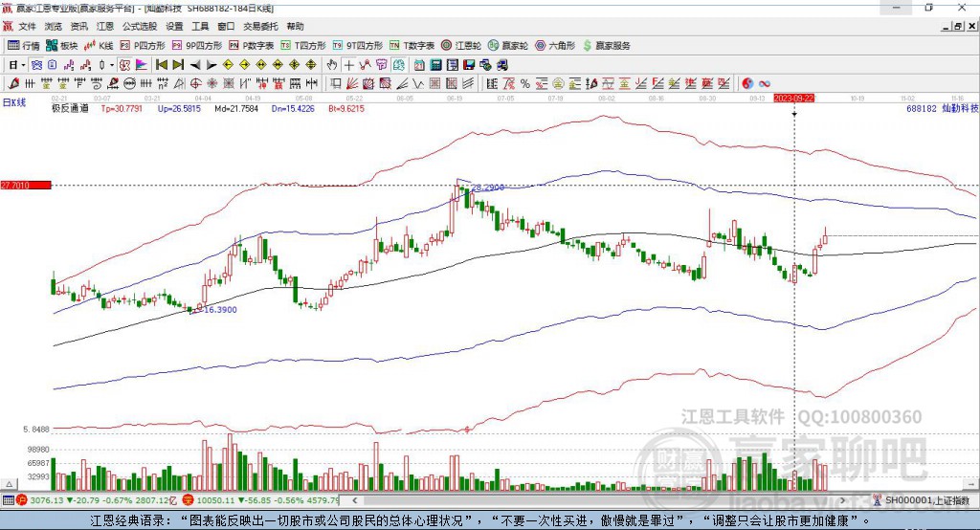The height and width of the screenshot is (530, 980).
Task: Click the 极反通道 indicator name
Action: coord(70,108)
